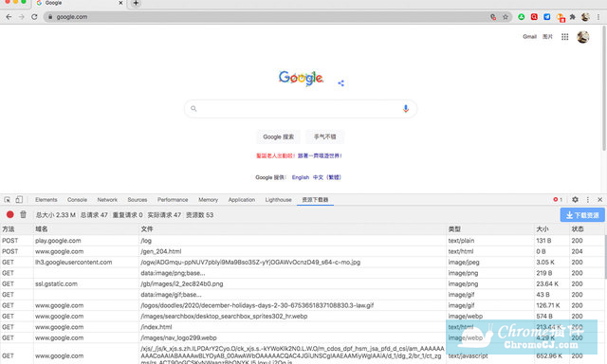Close the DevTools panel
The height and width of the screenshot is (364, 607).
tap(599, 200)
